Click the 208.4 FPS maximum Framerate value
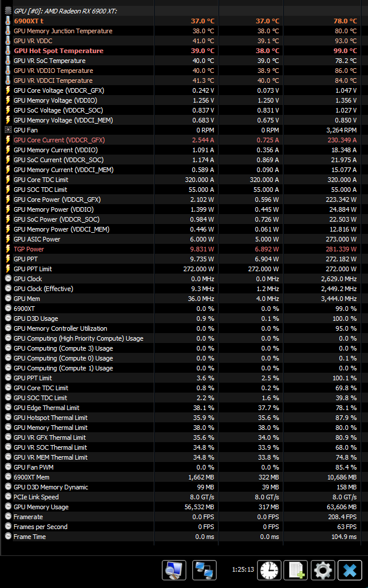 point(343,517)
